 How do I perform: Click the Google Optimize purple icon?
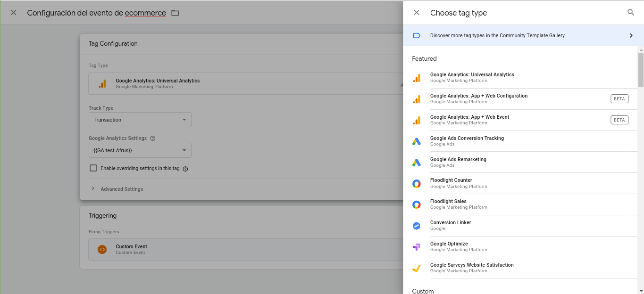coord(417,247)
